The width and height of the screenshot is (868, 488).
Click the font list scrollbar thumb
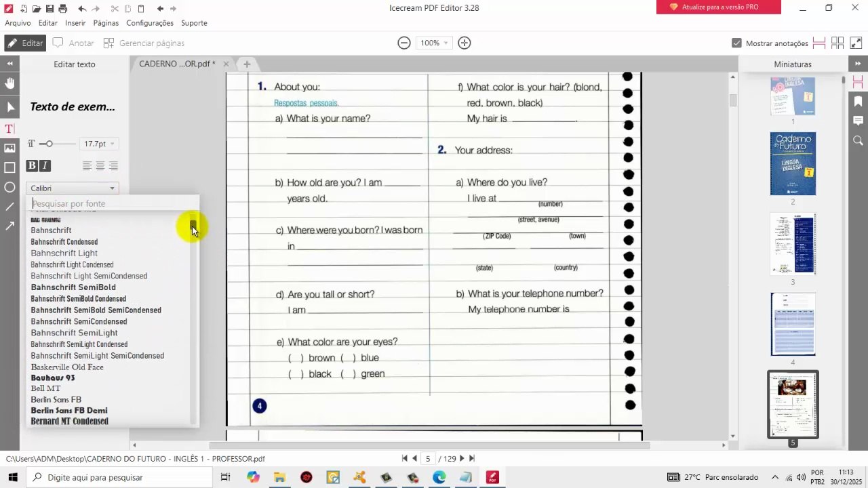click(193, 226)
